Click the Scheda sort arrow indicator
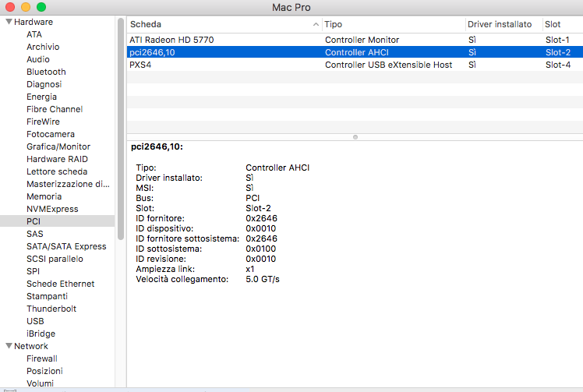The width and height of the screenshot is (583, 392). [x=316, y=24]
